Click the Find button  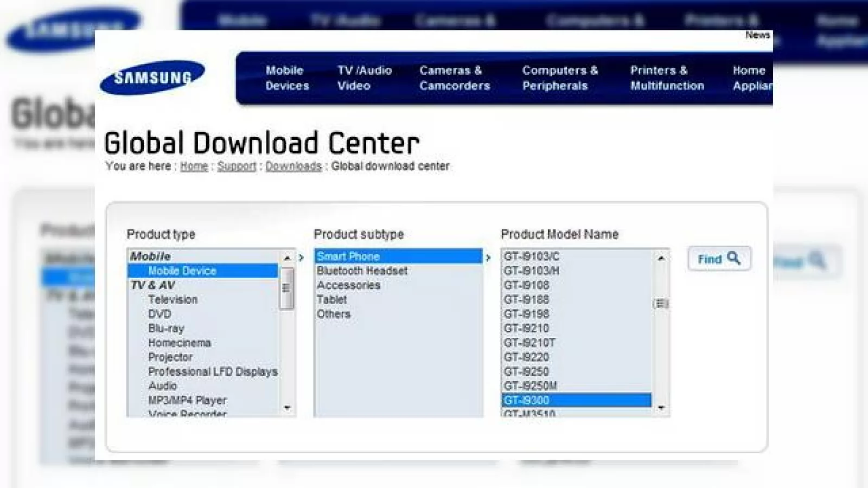click(x=719, y=259)
